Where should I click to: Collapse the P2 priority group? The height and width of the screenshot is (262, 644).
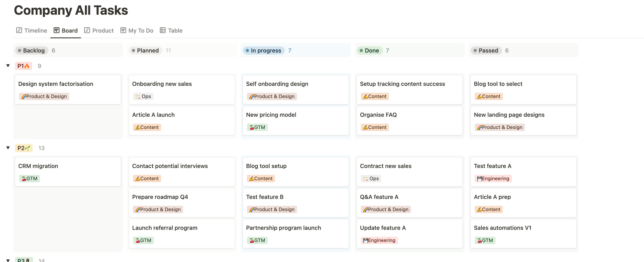click(8, 148)
